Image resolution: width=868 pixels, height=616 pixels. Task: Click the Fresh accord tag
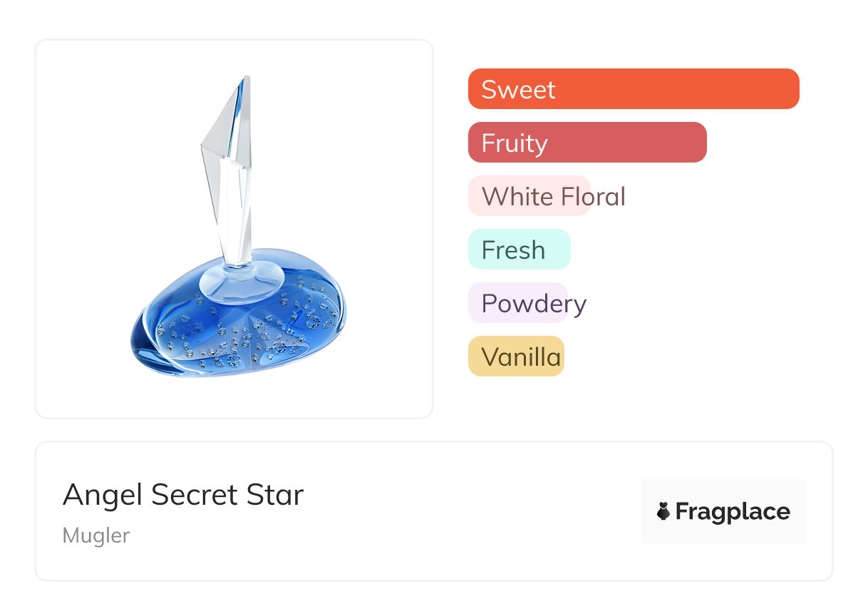click(x=519, y=250)
